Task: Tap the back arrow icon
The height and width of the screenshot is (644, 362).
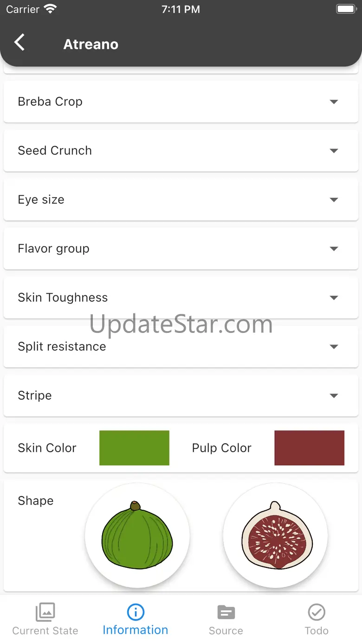Action: (x=19, y=43)
